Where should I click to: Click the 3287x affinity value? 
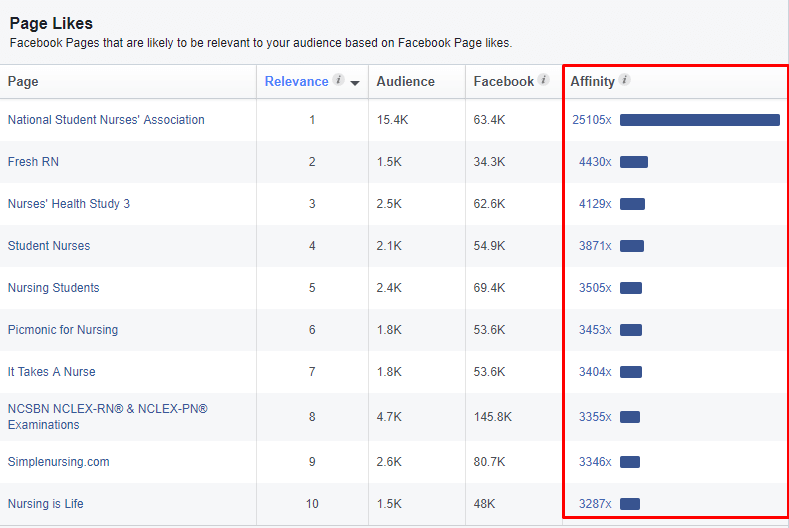595,504
